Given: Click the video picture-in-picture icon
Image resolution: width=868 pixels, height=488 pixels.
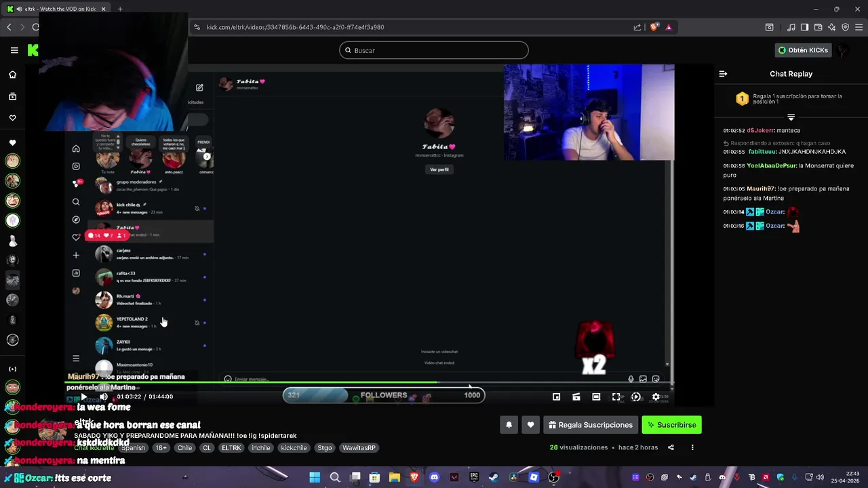Looking at the screenshot, I should point(556,396).
